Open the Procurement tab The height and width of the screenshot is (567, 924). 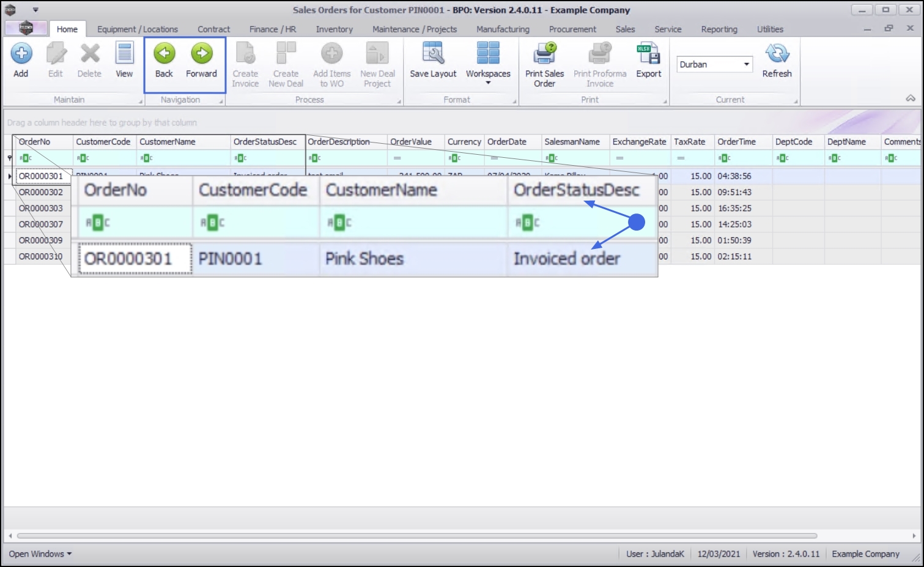coord(572,29)
